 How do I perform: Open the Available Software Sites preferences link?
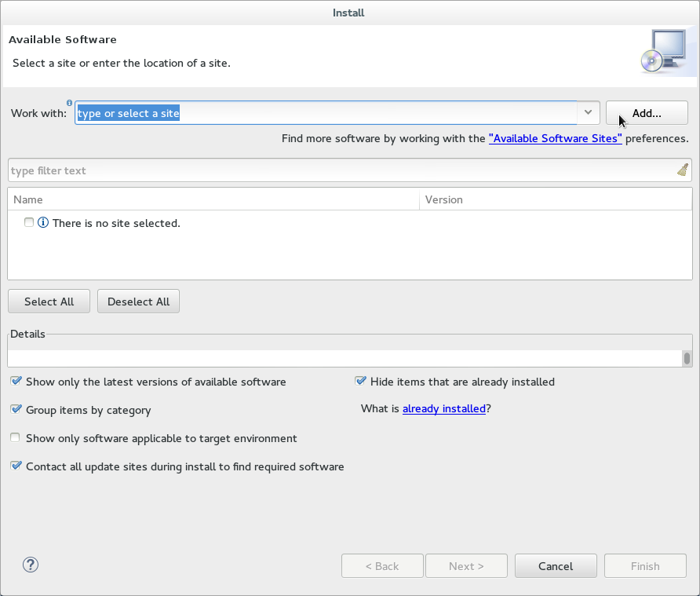pos(556,138)
